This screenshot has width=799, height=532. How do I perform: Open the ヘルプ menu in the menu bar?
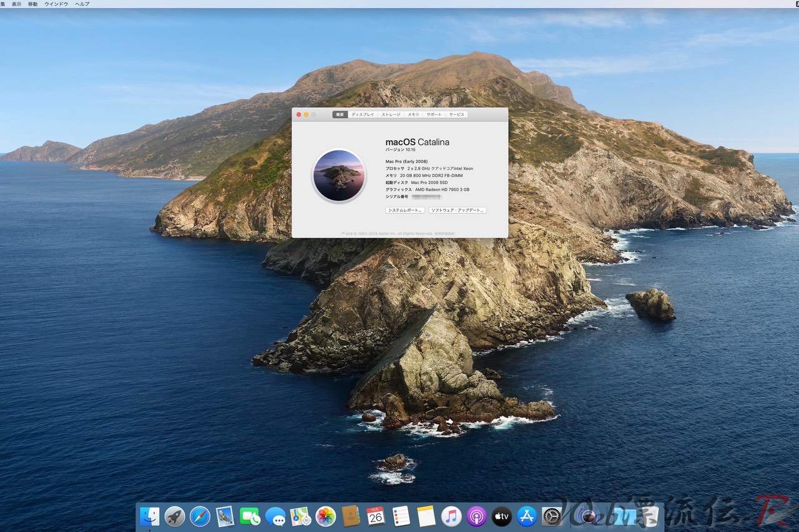81,4
